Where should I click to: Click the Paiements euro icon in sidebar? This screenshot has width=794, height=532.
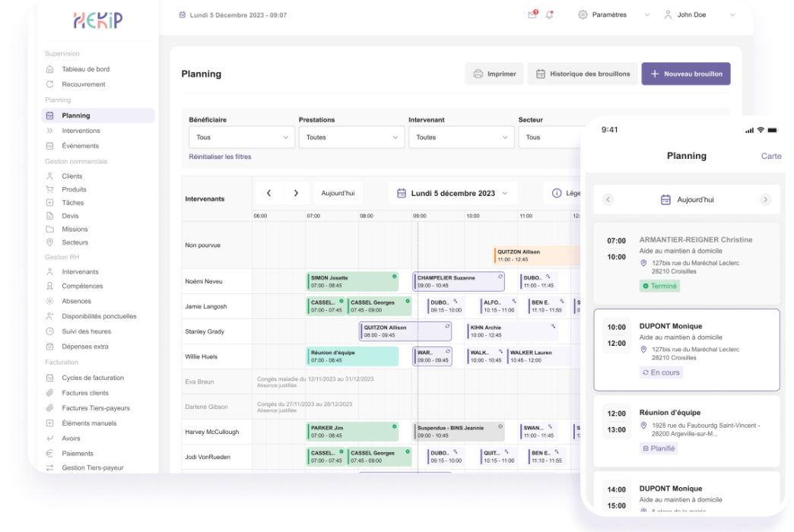tap(50, 454)
